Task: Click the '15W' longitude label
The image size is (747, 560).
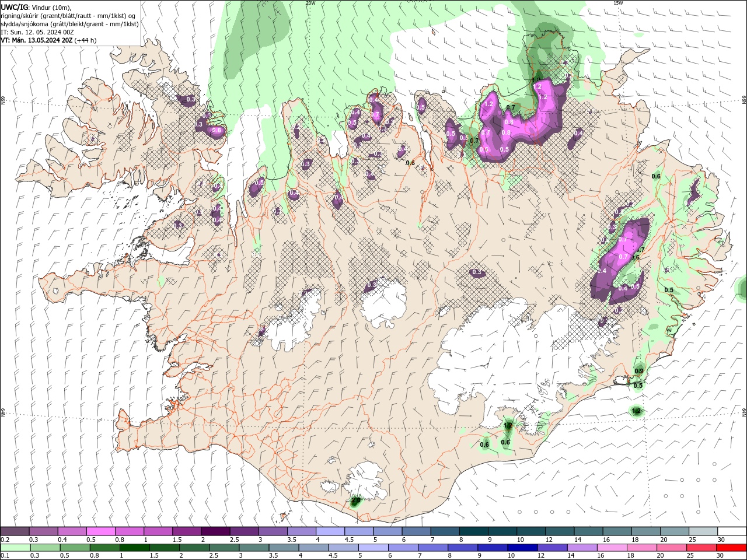Action: [x=618, y=3]
